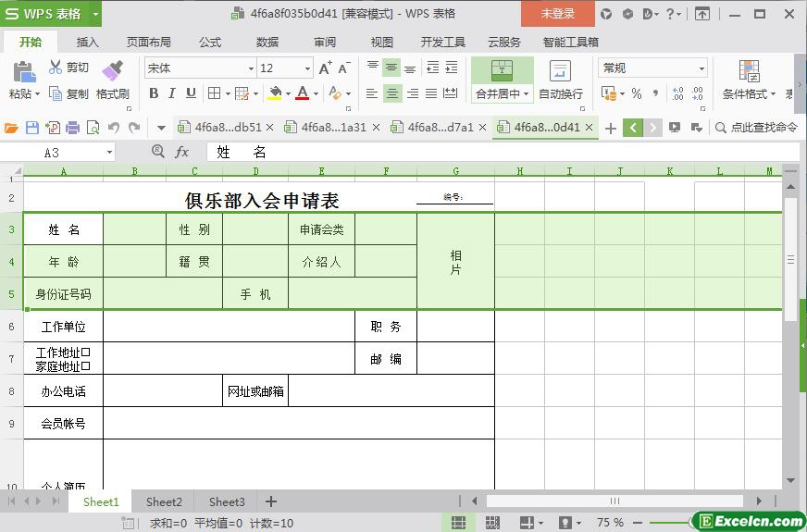Click the Cut (剪切) scissors icon
807x532 pixels.
pyautogui.click(x=56, y=68)
